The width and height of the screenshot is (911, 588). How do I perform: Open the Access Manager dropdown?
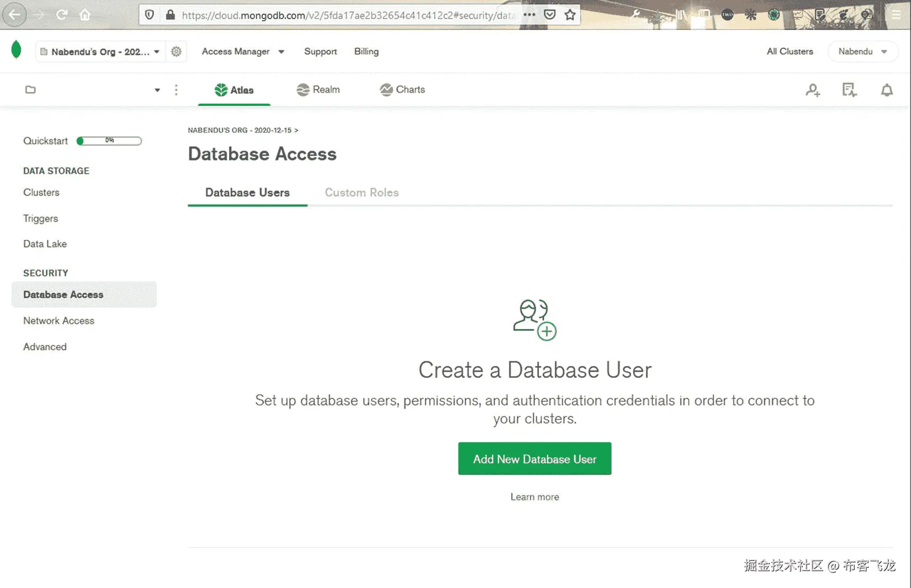click(243, 52)
